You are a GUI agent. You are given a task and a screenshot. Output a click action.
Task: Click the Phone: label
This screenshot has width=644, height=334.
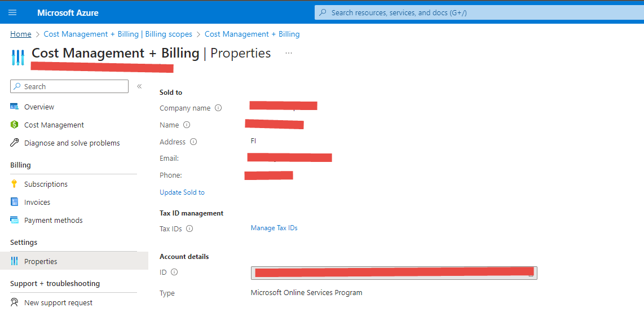click(x=171, y=175)
